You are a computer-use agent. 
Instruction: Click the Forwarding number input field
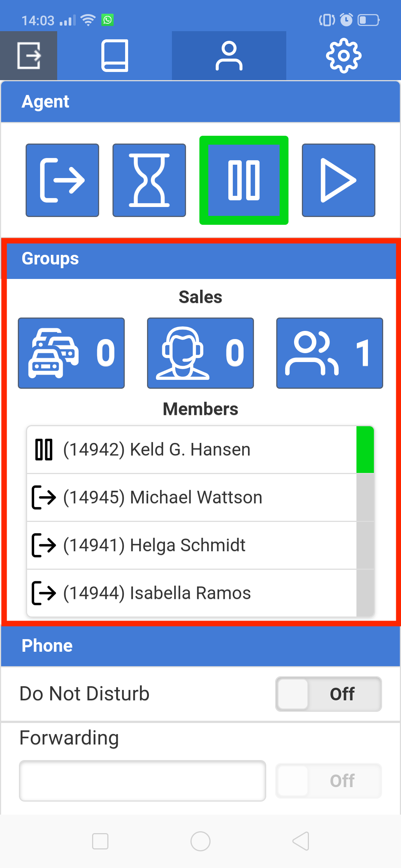[143, 781]
